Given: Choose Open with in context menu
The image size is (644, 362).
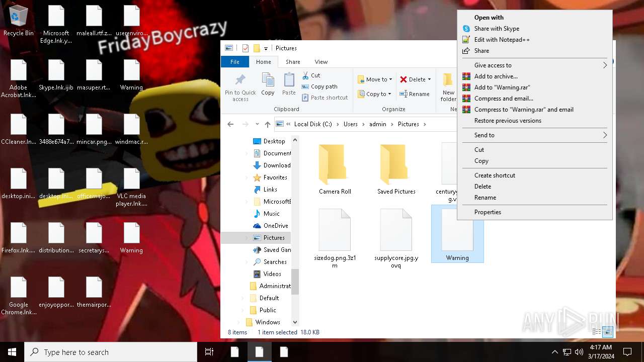Looking at the screenshot, I should 535,18.
